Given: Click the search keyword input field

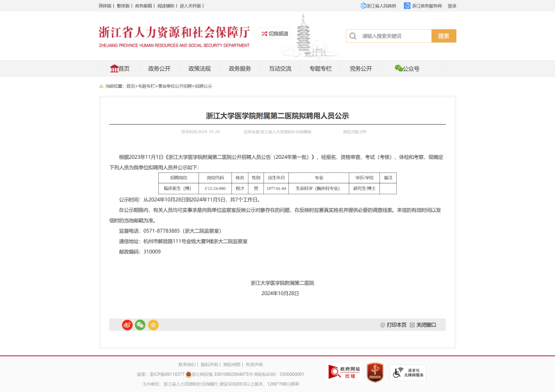Looking at the screenshot, I should [x=394, y=36].
